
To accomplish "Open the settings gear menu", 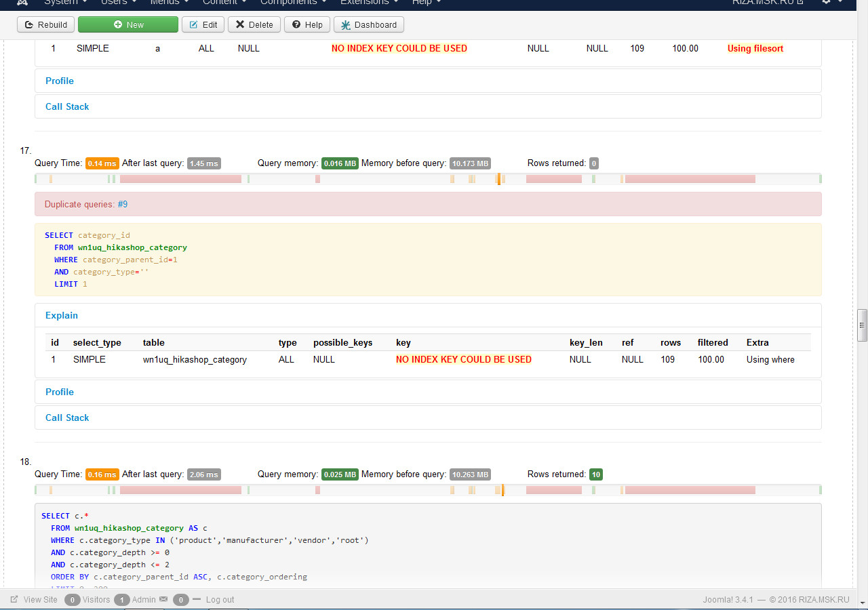I will [x=831, y=2].
